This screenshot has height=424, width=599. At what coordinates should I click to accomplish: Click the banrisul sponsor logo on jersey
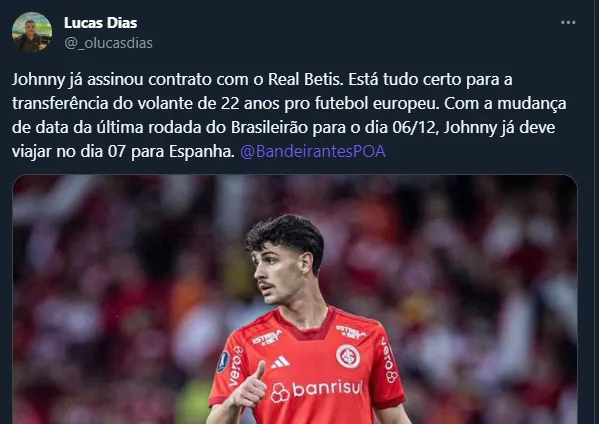click(316, 391)
